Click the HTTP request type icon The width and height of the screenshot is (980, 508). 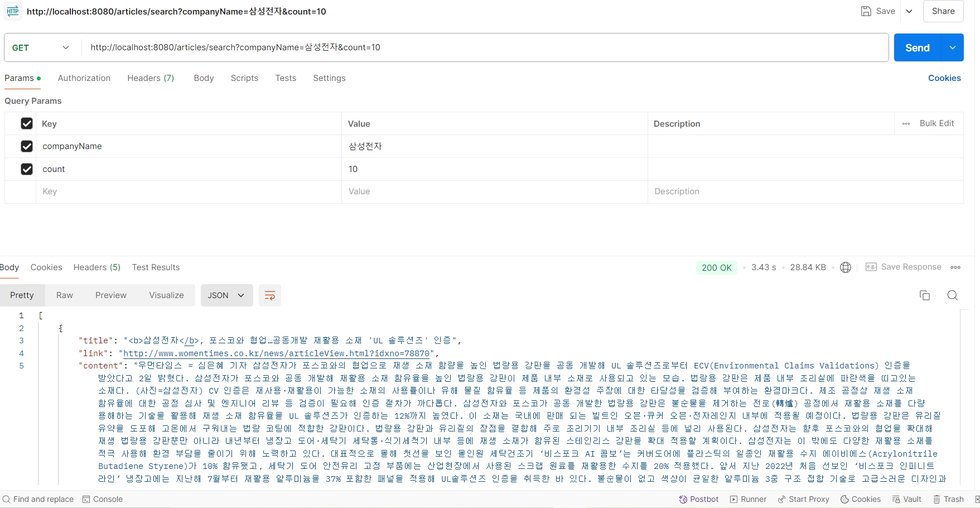(13, 11)
